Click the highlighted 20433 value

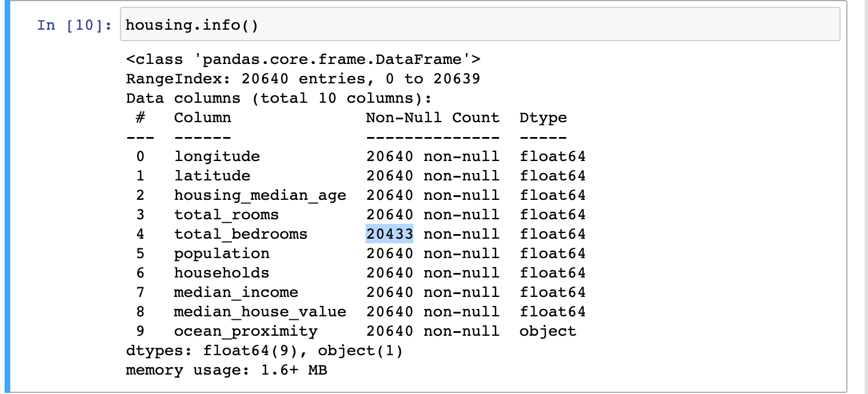click(x=389, y=234)
